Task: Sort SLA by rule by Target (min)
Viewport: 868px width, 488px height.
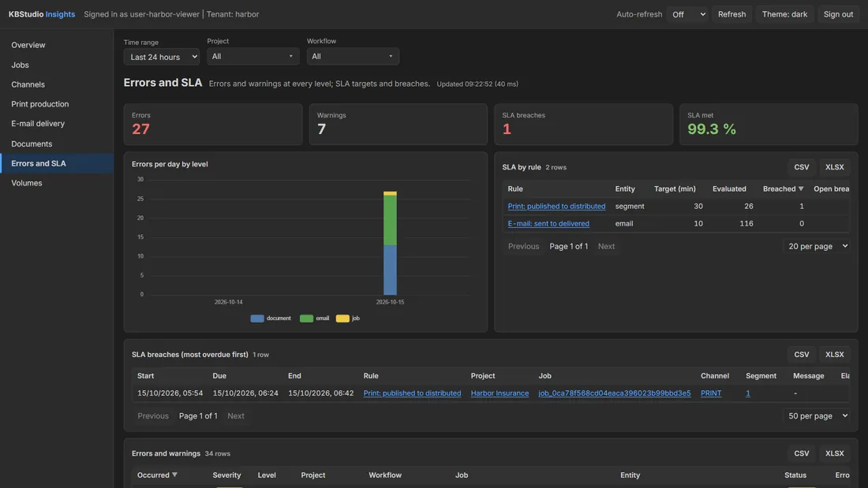Action: [x=674, y=188]
